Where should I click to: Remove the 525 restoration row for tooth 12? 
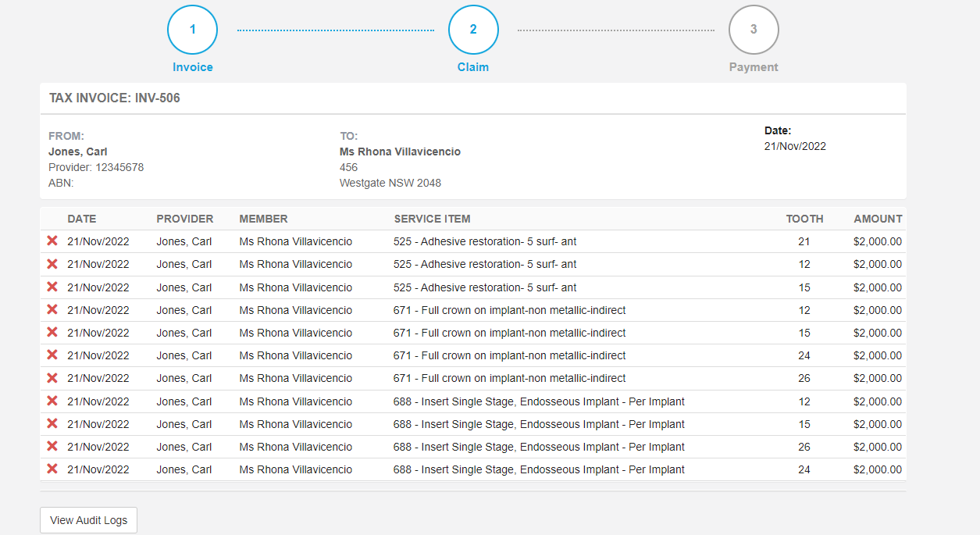[52, 264]
